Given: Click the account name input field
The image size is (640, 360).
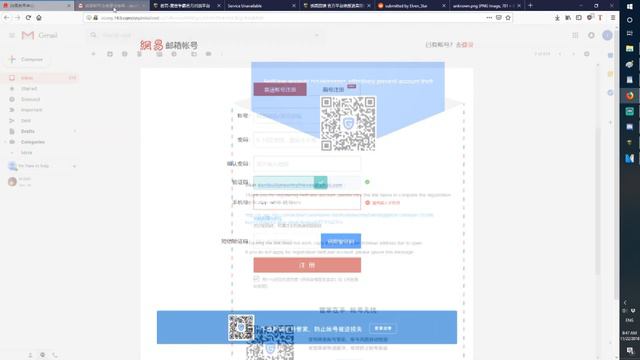Looking at the screenshot, I should [307, 116].
